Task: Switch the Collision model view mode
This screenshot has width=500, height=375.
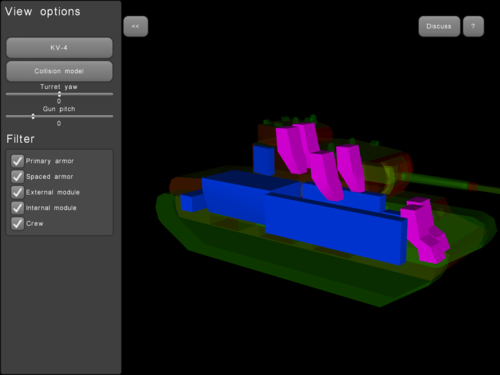Action: [x=59, y=71]
